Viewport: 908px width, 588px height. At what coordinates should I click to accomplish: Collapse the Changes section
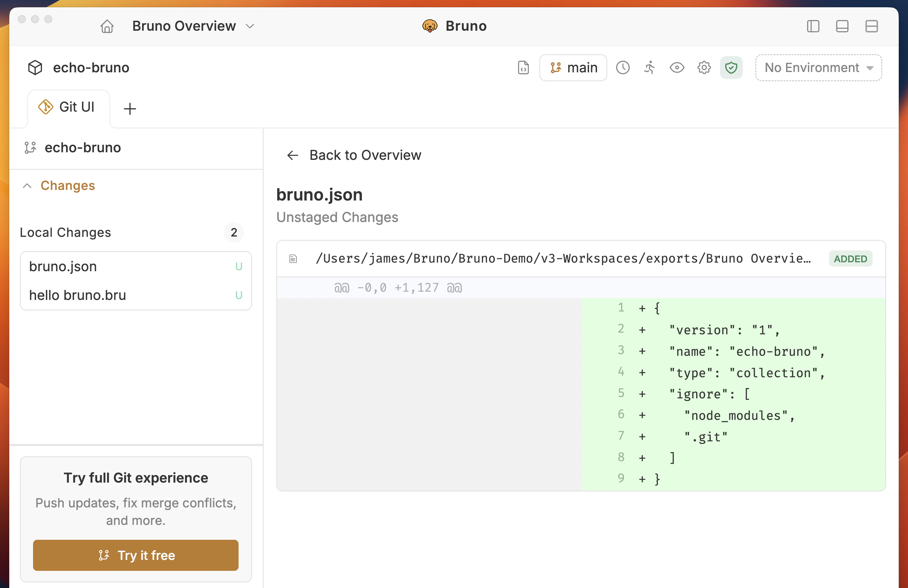pyautogui.click(x=27, y=186)
